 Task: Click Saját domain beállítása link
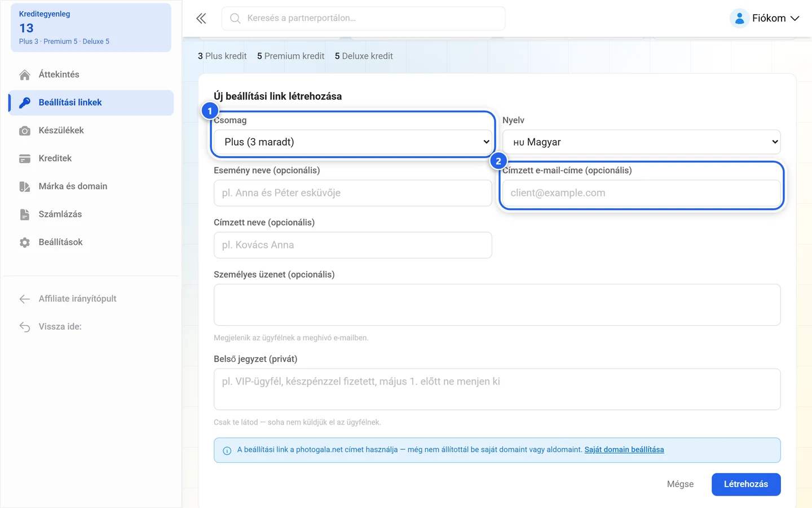click(624, 450)
